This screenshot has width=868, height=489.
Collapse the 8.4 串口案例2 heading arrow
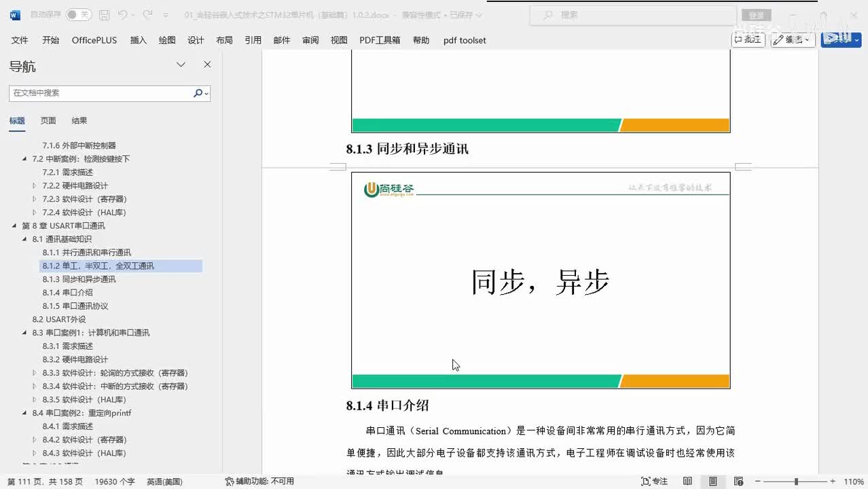tap(25, 413)
